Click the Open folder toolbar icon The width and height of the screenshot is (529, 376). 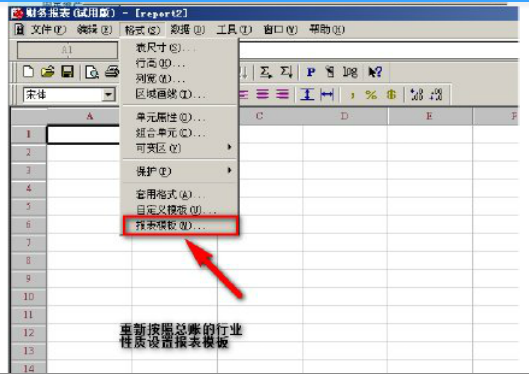tap(48, 72)
